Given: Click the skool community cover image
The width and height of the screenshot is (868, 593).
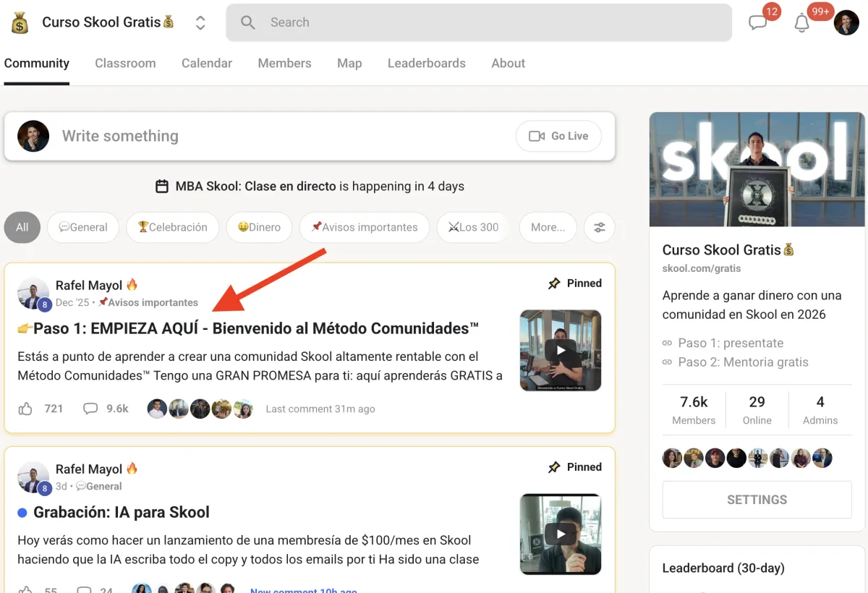Looking at the screenshot, I should (x=757, y=169).
